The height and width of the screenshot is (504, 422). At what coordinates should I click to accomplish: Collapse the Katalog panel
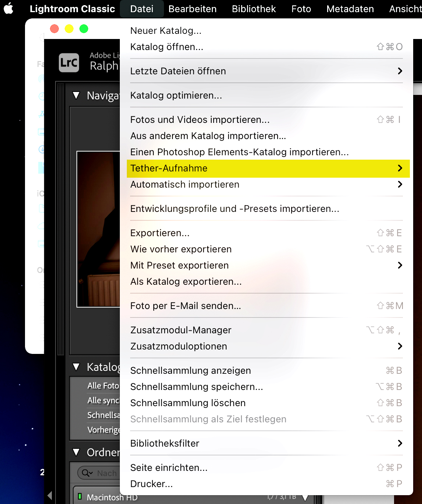(x=76, y=367)
